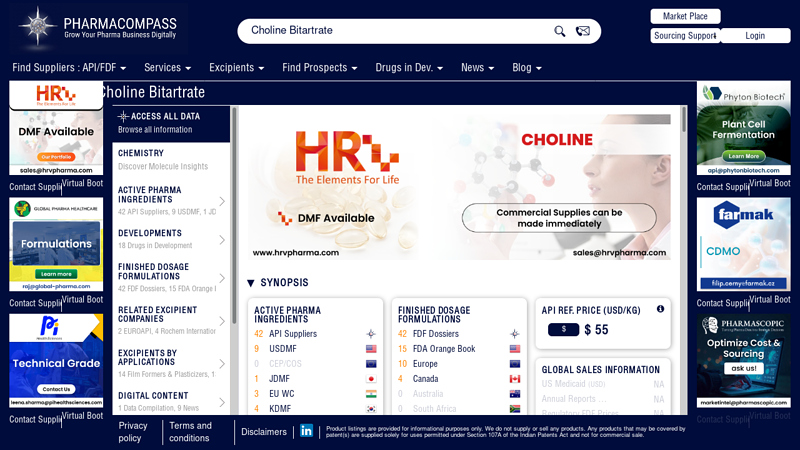Click the Canada flag beside Canada row
Screen dimensions: 800x450
click(515, 379)
